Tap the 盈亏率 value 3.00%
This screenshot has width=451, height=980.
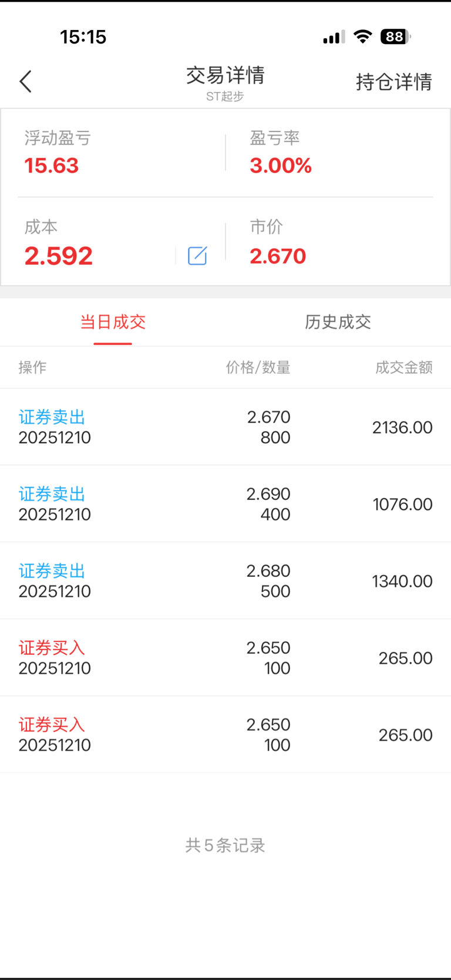(281, 165)
